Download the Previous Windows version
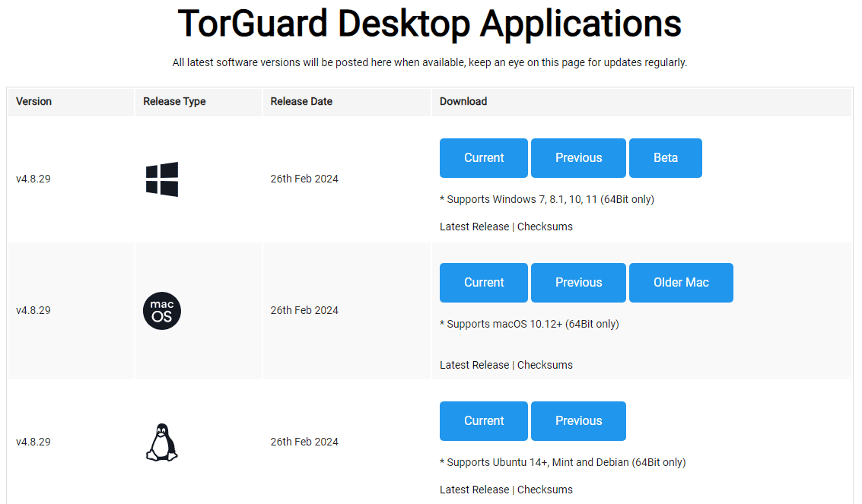The width and height of the screenshot is (862, 504). 578,157
